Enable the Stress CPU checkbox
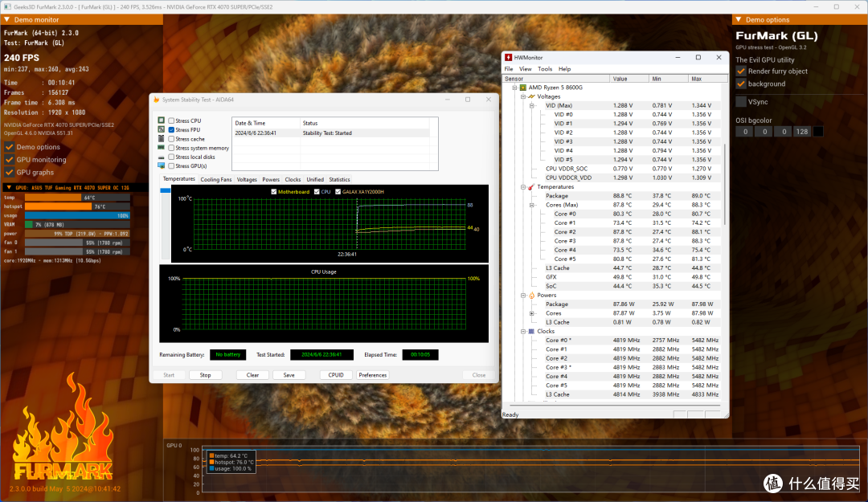The height and width of the screenshot is (502, 868). pyautogui.click(x=172, y=120)
